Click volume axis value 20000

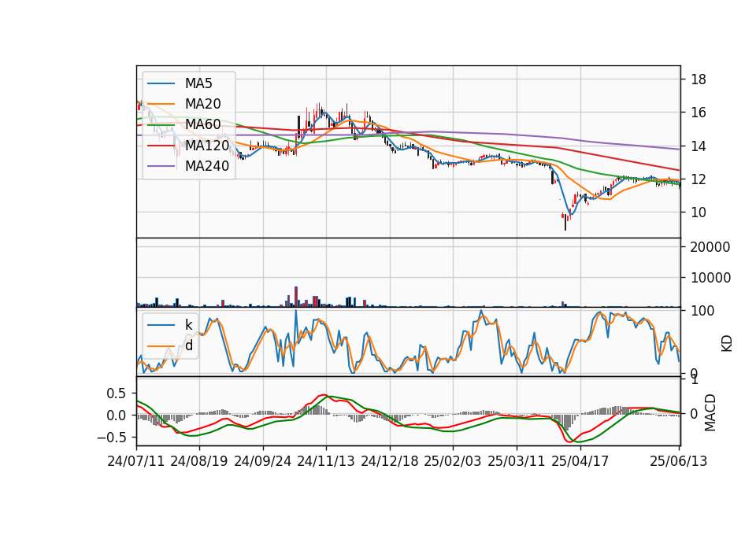(x=710, y=247)
